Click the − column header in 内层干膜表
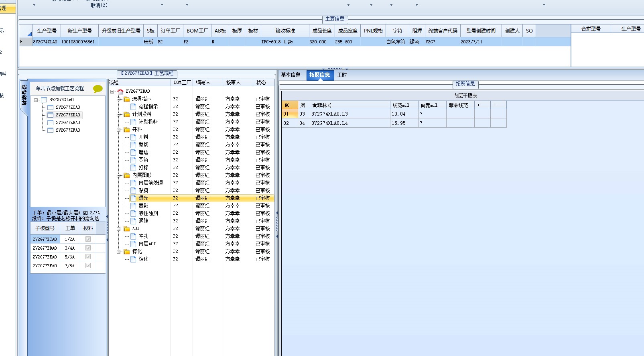 coord(498,105)
